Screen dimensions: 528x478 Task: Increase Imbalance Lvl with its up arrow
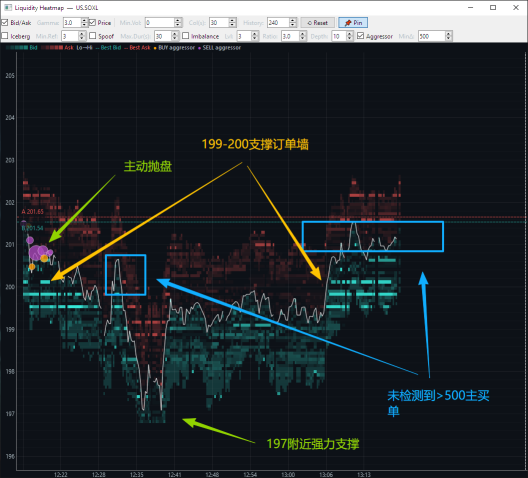point(255,34)
